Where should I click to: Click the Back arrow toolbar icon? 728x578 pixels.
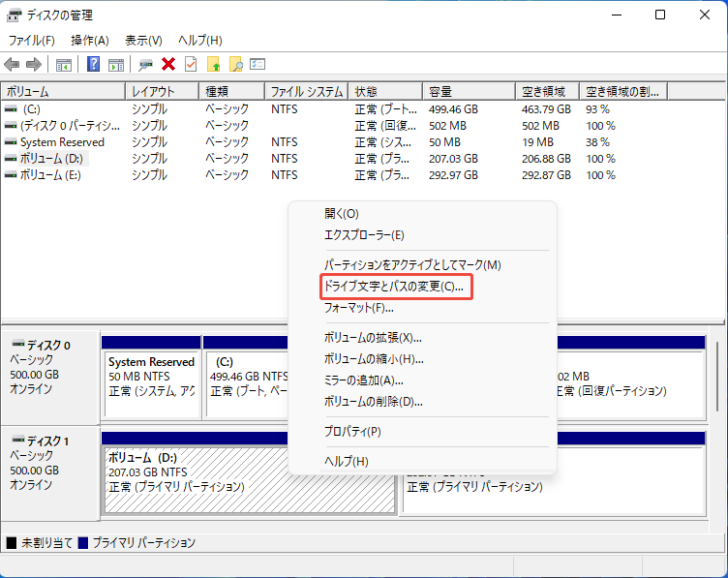pos(12,65)
